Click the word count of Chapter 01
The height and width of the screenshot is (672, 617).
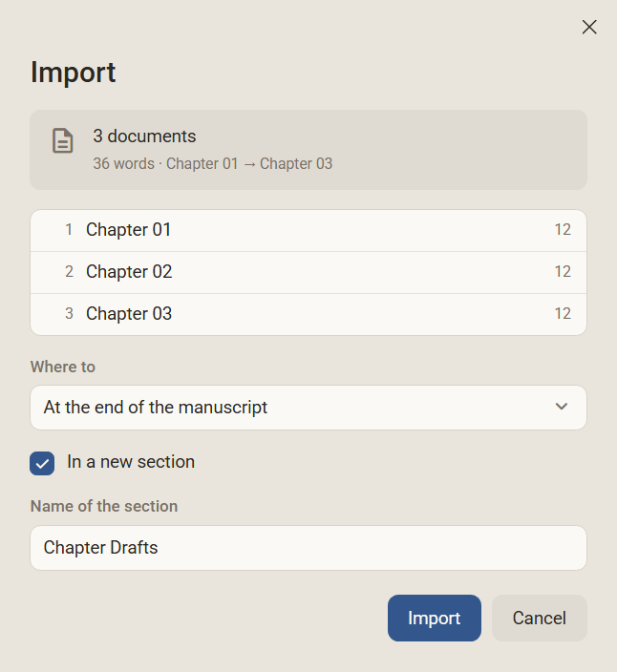[563, 230]
